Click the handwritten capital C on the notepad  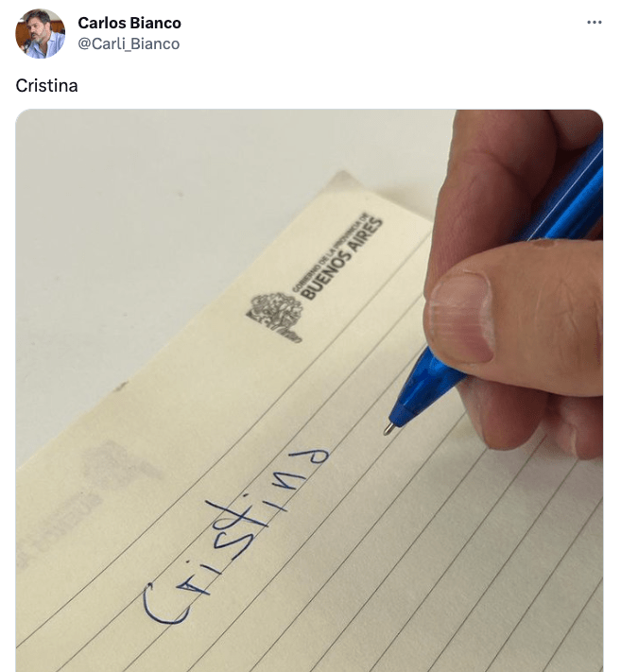tap(165, 604)
